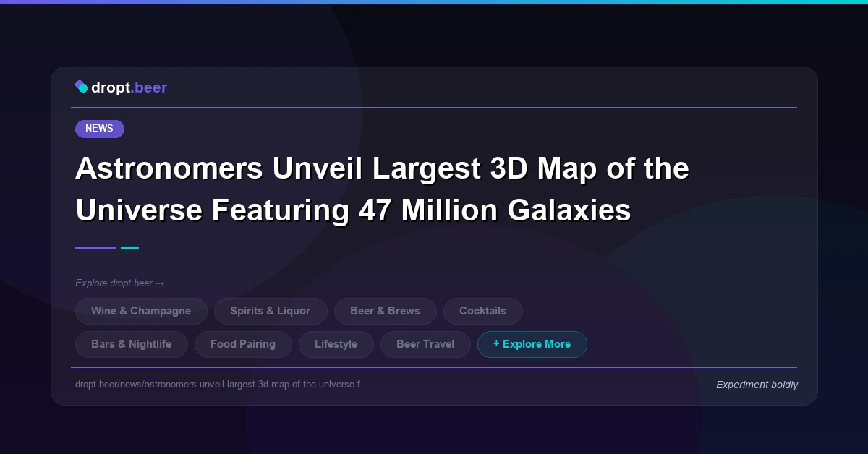Select the Beer Travel category
868x454 pixels.
(425, 344)
